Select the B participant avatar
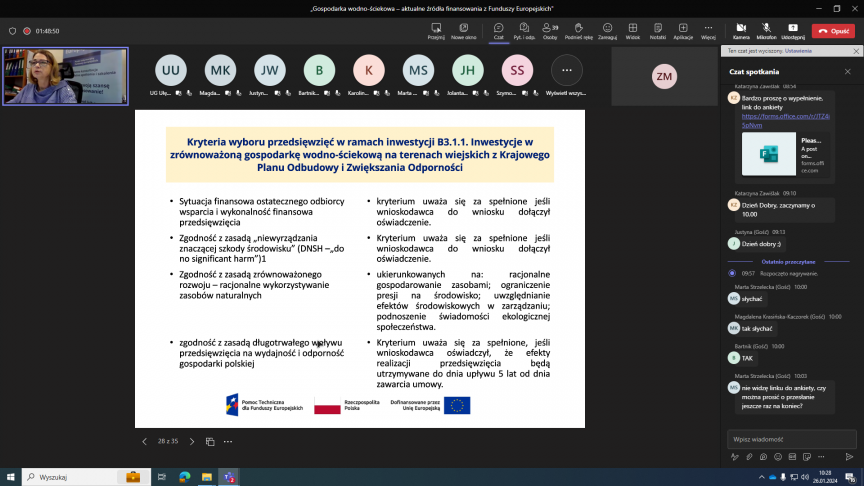The height and width of the screenshot is (486, 864). (319, 71)
